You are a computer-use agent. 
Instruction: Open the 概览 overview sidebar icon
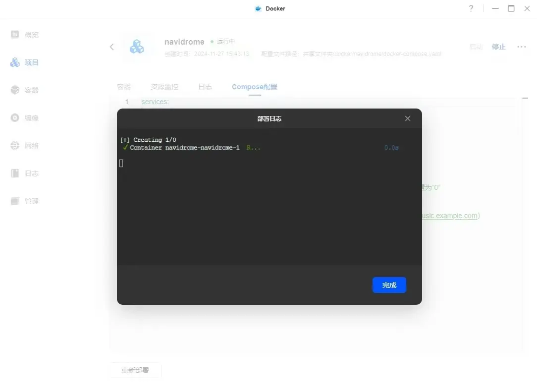pos(15,34)
